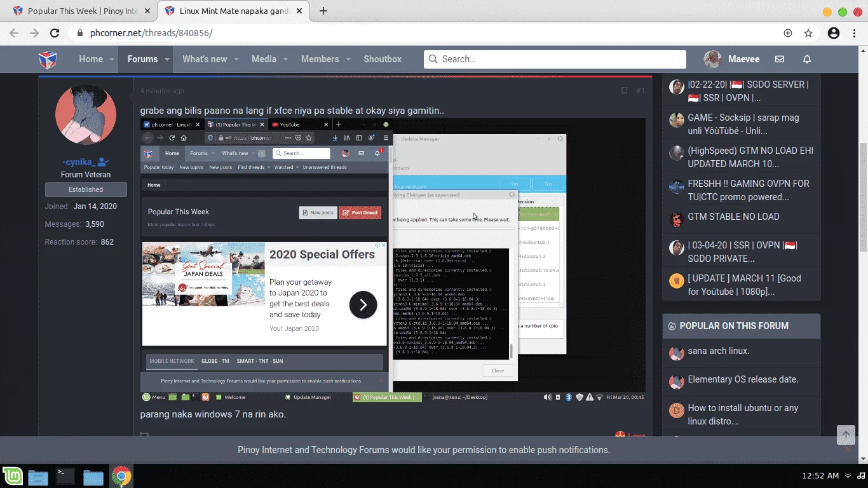Open the Media nav item
This screenshot has width=868, height=488.
pos(264,59)
